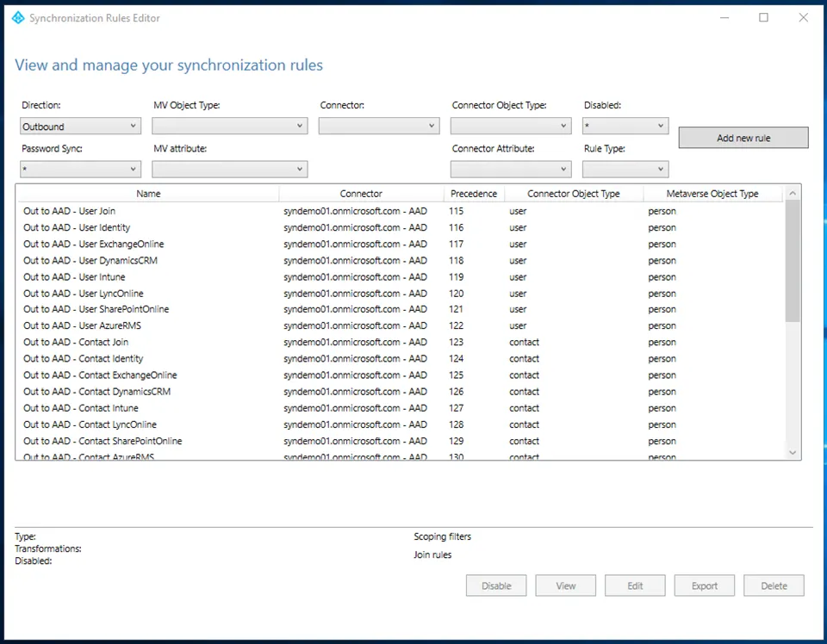Maximize the Synchronization Rules Editor window
This screenshot has width=827, height=644.
pos(763,17)
